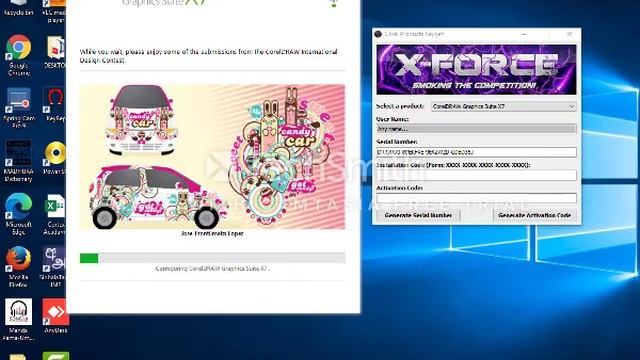Click the Generate Activation Code button

click(535, 215)
